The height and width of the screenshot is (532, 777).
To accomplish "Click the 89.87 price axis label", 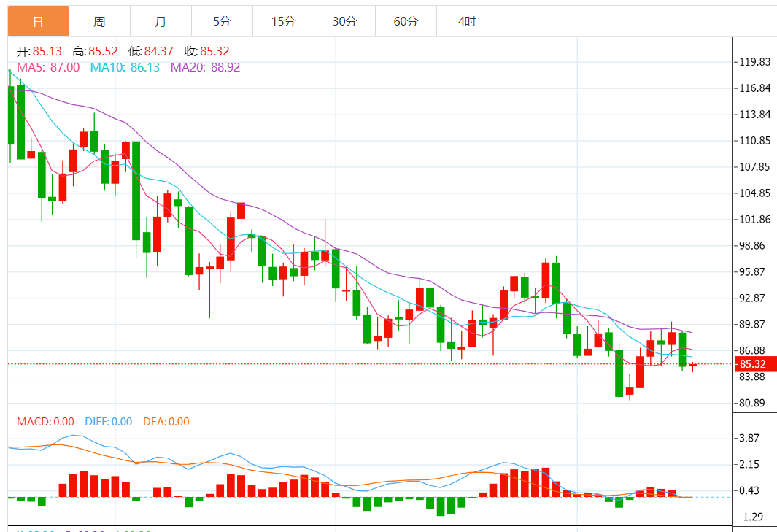I will click(751, 324).
